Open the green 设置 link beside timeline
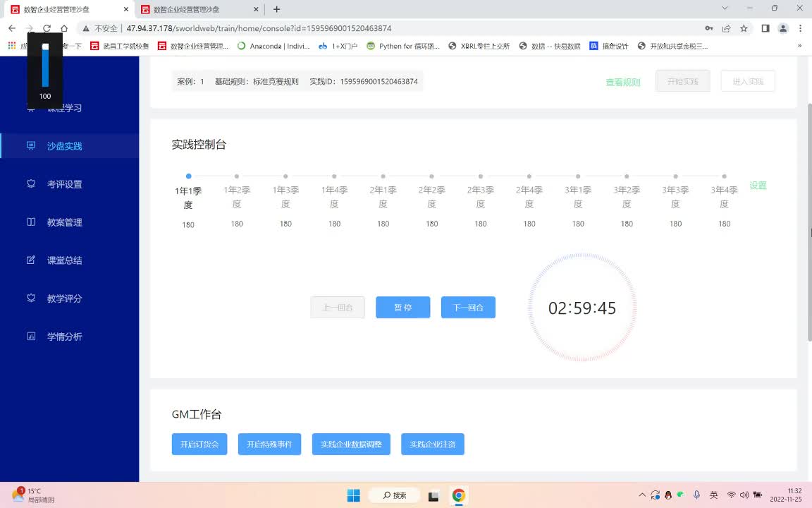The image size is (812, 508). tap(758, 185)
